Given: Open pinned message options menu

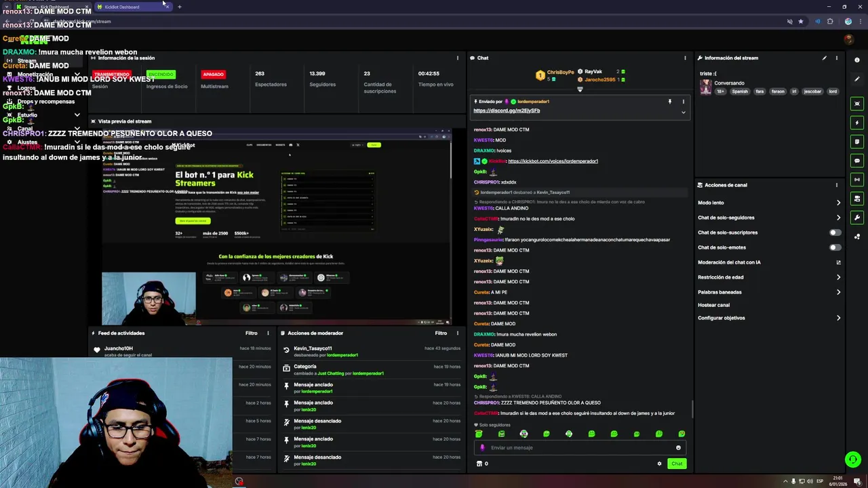Looking at the screenshot, I should (683, 102).
